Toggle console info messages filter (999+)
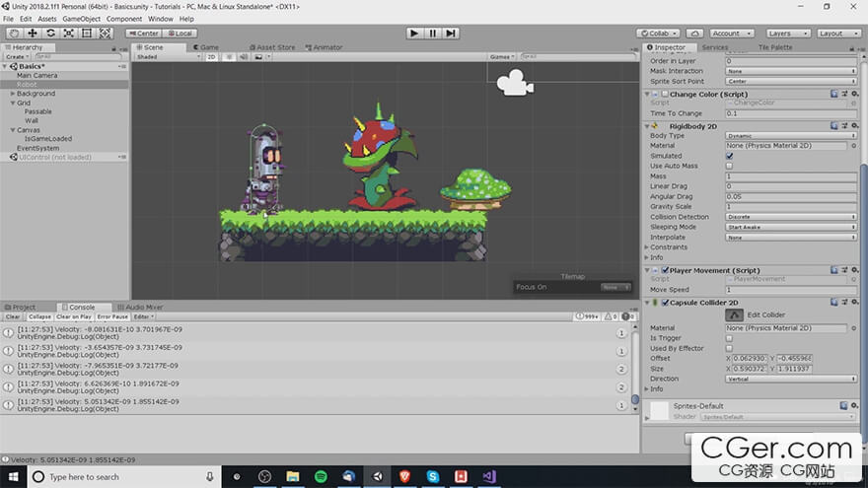The width and height of the screenshot is (868, 488). pyautogui.click(x=587, y=316)
